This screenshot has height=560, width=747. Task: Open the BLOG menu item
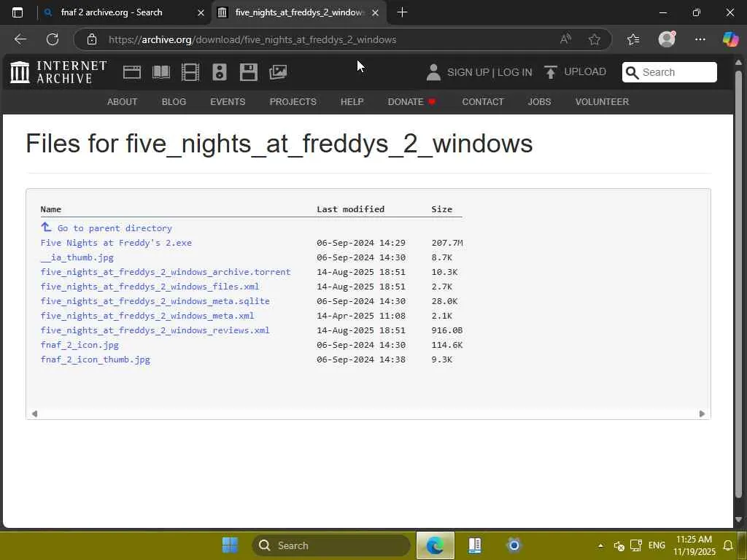click(174, 102)
